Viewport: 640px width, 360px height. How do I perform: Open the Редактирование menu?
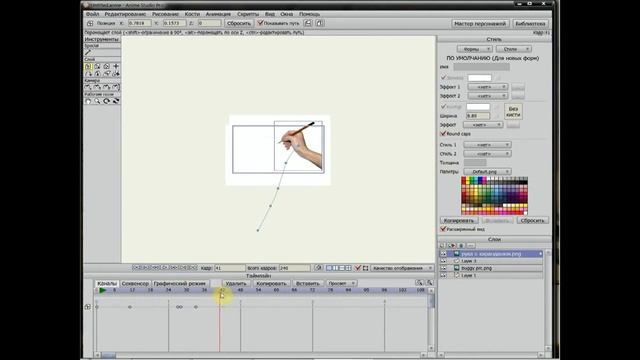(125, 14)
